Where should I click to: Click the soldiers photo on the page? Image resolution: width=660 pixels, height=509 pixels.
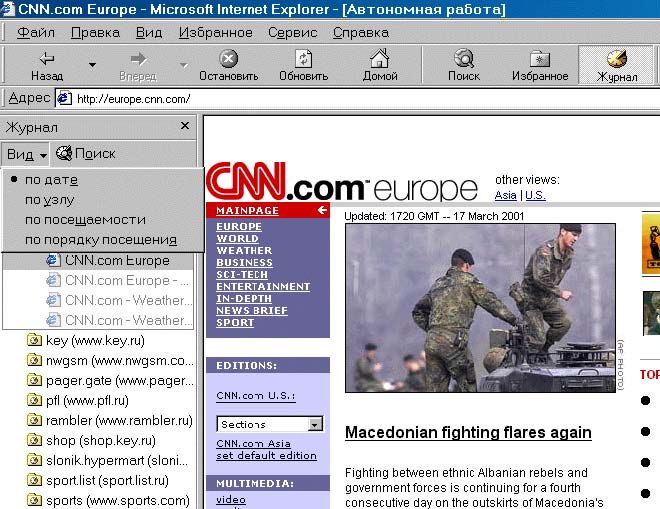click(480, 308)
